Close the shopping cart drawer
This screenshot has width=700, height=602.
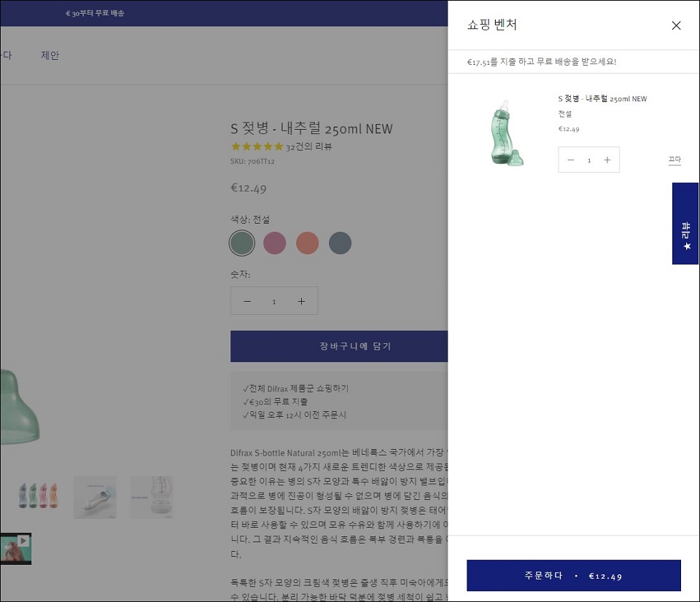(x=676, y=26)
